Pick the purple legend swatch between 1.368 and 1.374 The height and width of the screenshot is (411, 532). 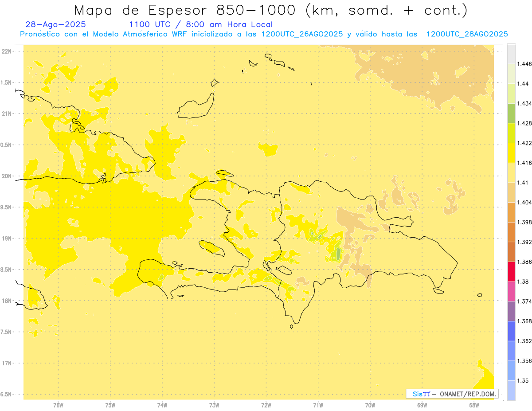point(511,311)
